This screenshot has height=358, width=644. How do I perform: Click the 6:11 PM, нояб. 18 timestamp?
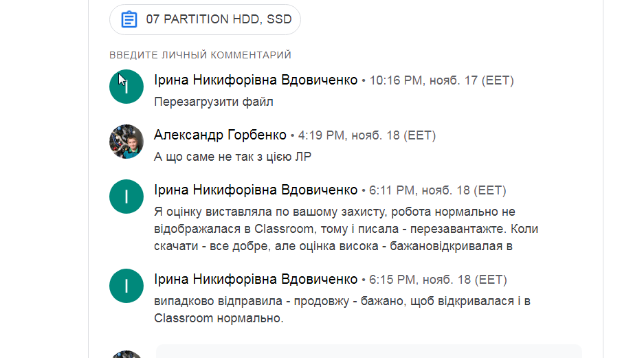pyautogui.click(x=438, y=190)
